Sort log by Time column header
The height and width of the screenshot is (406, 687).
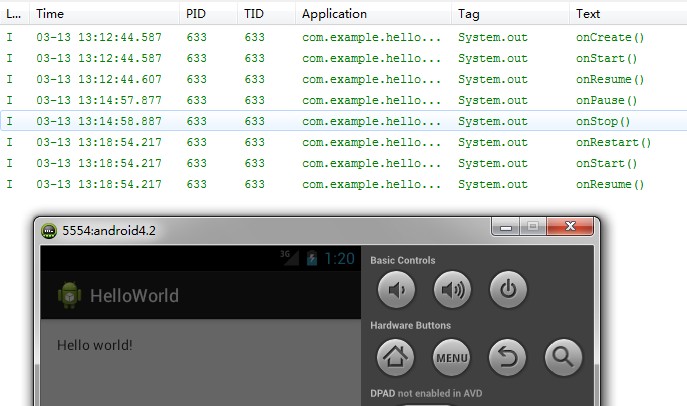[104, 14]
